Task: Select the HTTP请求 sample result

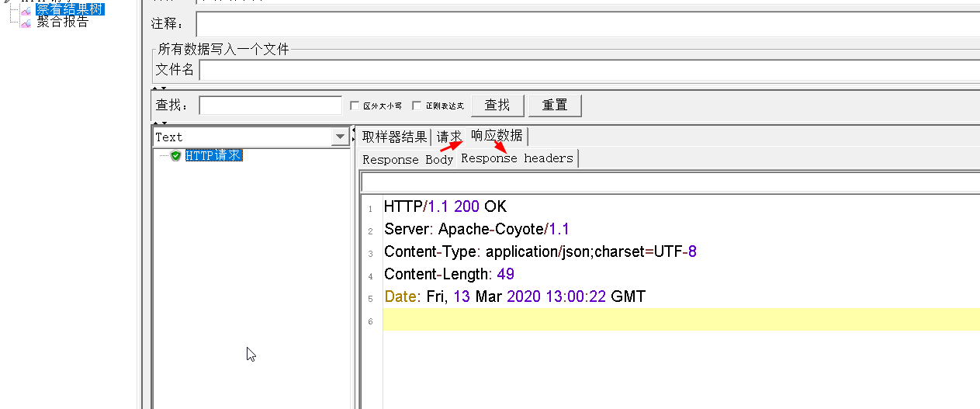Action: pyautogui.click(x=214, y=155)
